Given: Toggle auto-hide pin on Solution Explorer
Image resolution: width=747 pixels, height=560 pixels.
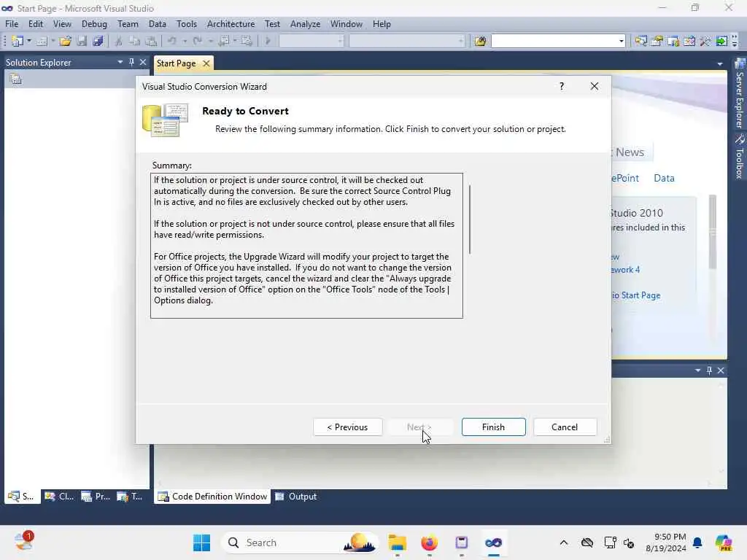Looking at the screenshot, I should 131,62.
